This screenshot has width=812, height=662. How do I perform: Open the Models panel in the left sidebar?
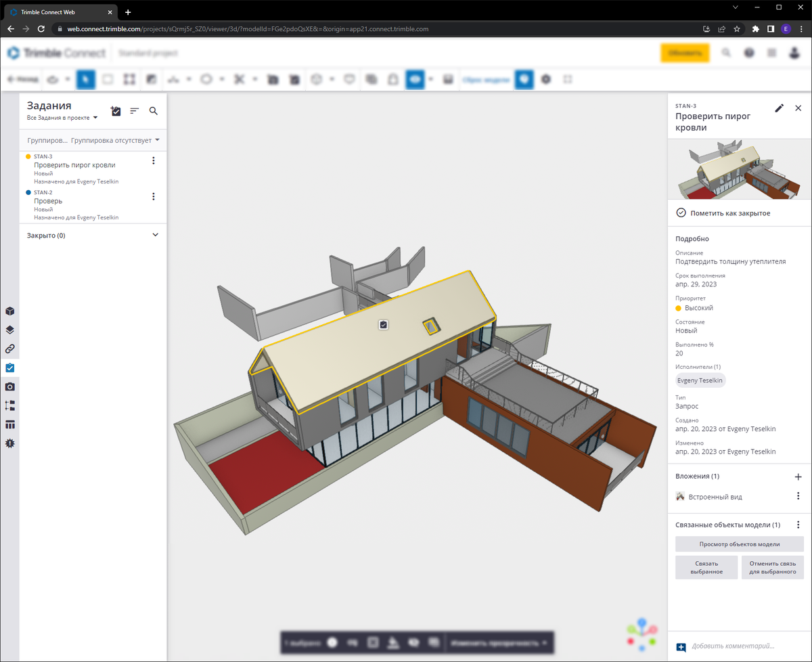[x=9, y=311]
